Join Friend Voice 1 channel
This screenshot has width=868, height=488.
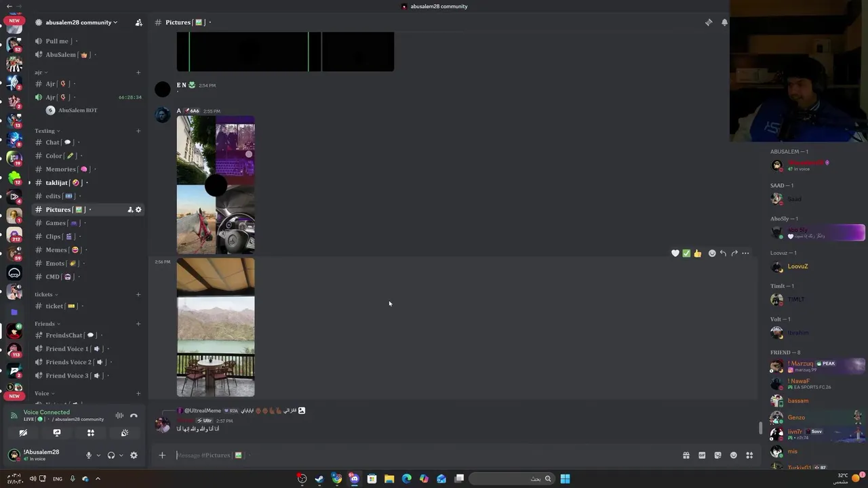(87, 349)
